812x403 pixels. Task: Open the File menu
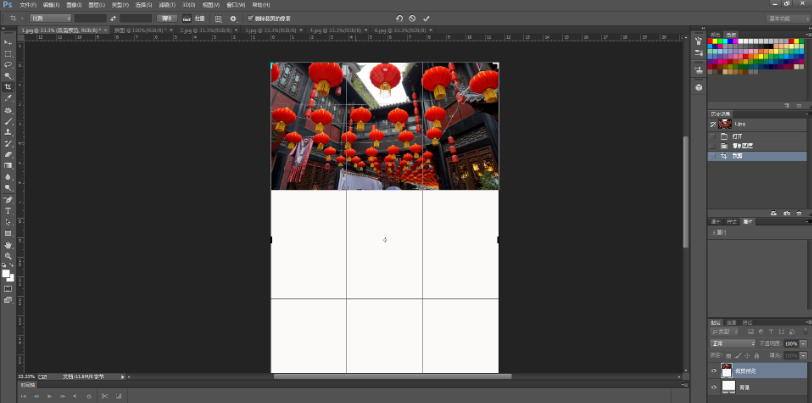27,5
